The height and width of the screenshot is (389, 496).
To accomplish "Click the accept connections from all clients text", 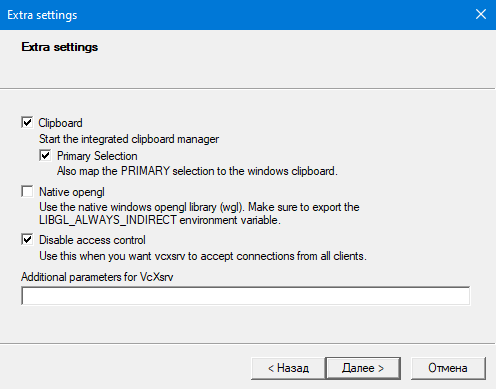I will click(x=203, y=256).
